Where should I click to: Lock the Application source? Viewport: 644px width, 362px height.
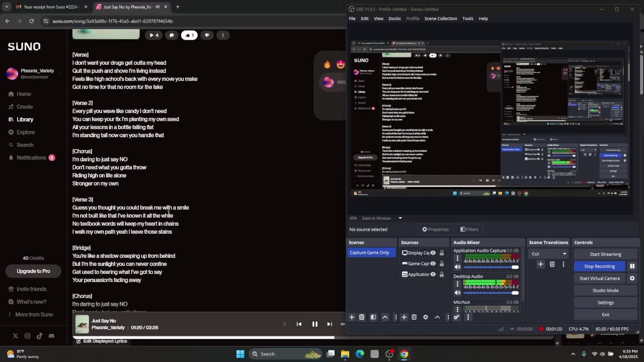coord(442,275)
